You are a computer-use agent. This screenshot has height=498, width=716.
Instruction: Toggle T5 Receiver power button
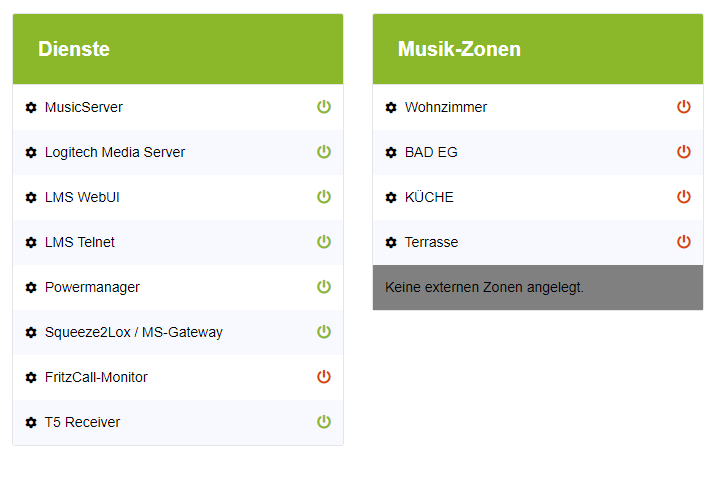(x=324, y=422)
